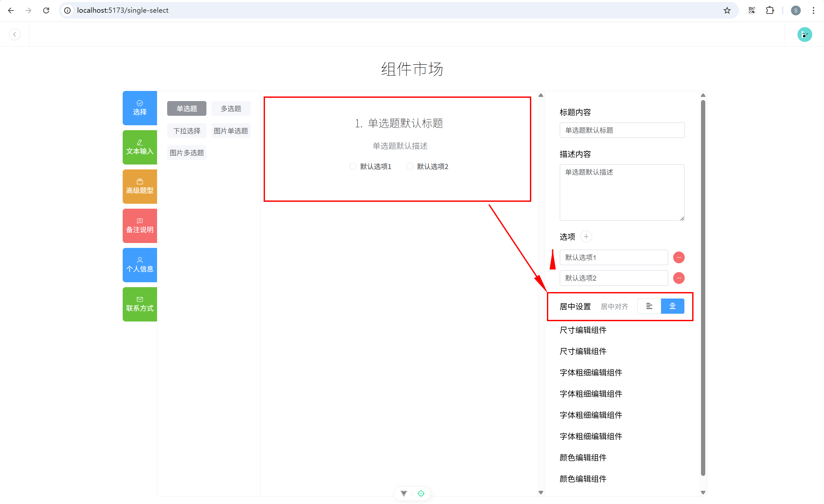Switch to 文本输入 category tab
The width and height of the screenshot is (824, 504).
tap(140, 147)
